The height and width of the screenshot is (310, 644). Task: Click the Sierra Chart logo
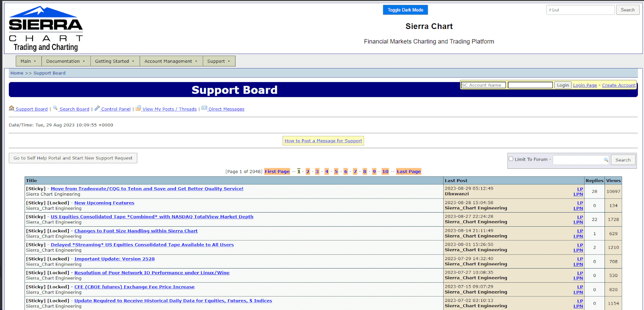click(x=46, y=29)
